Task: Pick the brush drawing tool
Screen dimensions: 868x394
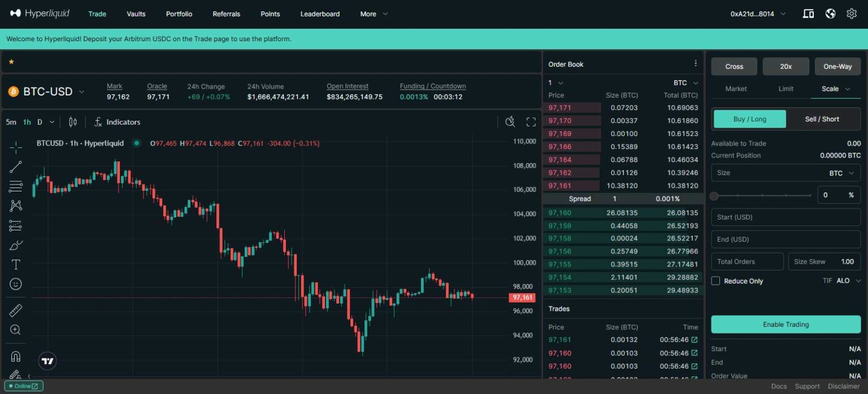Action: (x=15, y=245)
